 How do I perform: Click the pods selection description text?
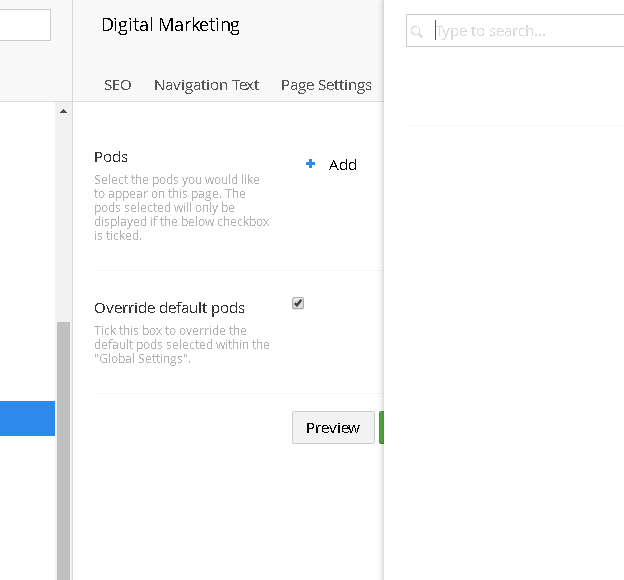[181, 207]
